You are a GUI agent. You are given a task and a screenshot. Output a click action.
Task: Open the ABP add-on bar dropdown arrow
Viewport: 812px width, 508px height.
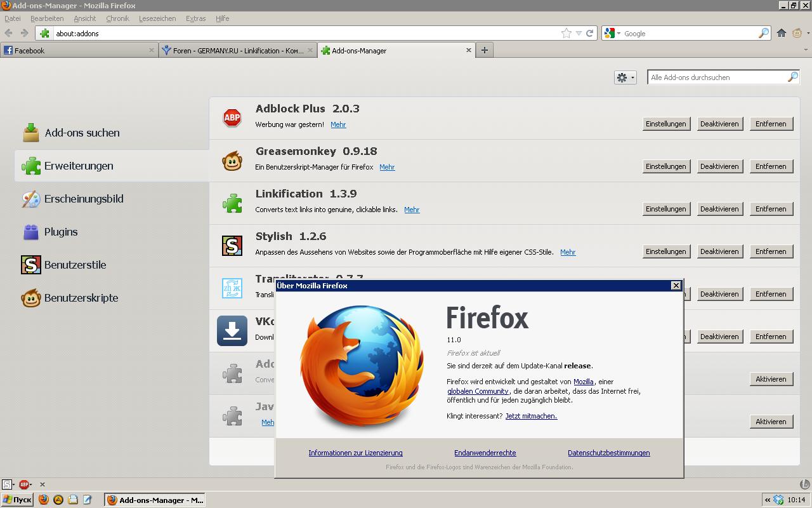(x=31, y=485)
